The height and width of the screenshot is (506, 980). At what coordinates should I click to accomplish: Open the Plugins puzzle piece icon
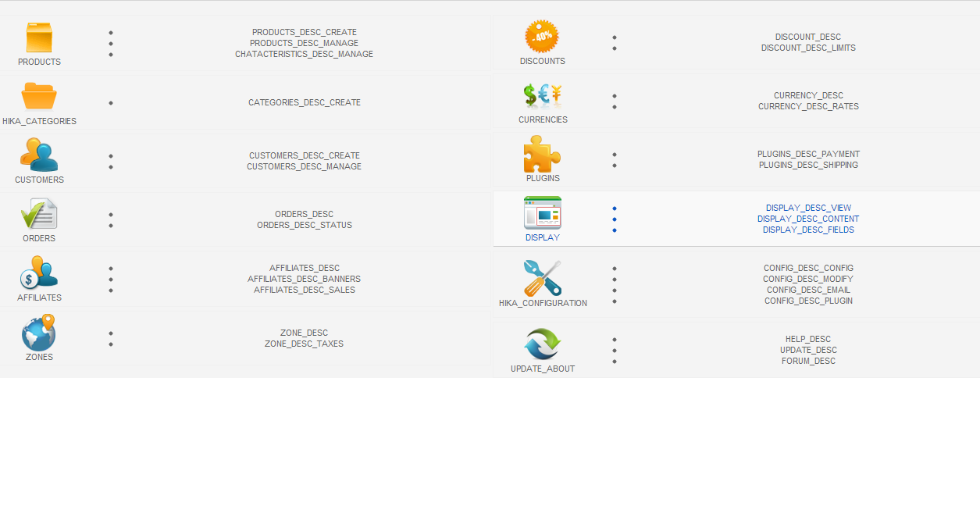click(543, 154)
